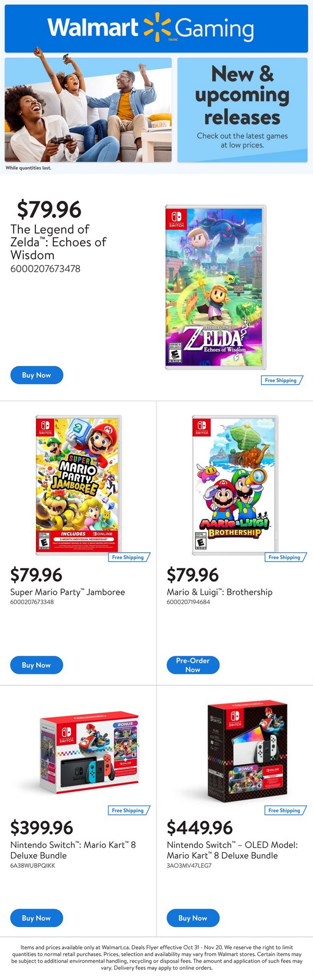The width and height of the screenshot is (313, 980).
Task: Click Buy Now for Super Mario Party Jamboree
Action: [x=37, y=665]
